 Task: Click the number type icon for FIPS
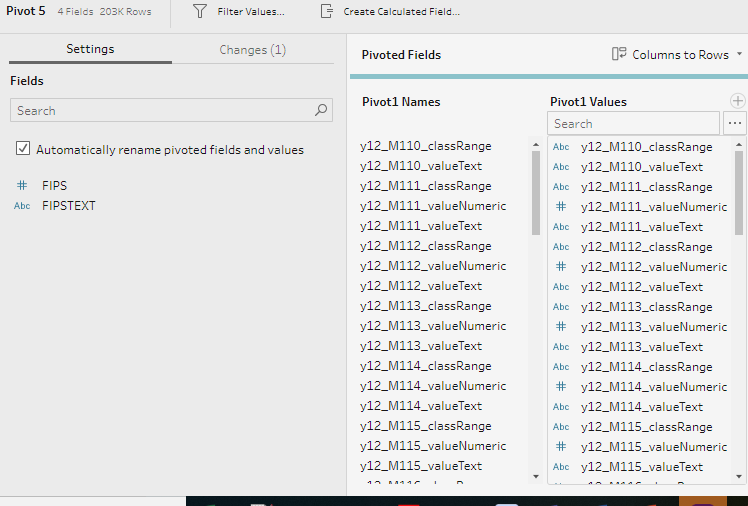point(22,186)
